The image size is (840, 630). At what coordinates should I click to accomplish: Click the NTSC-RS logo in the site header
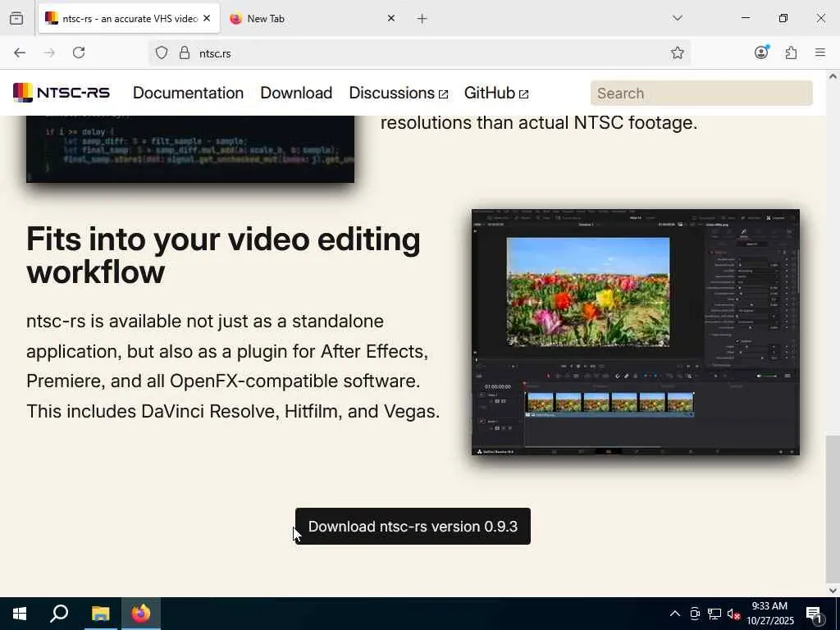[x=61, y=93]
